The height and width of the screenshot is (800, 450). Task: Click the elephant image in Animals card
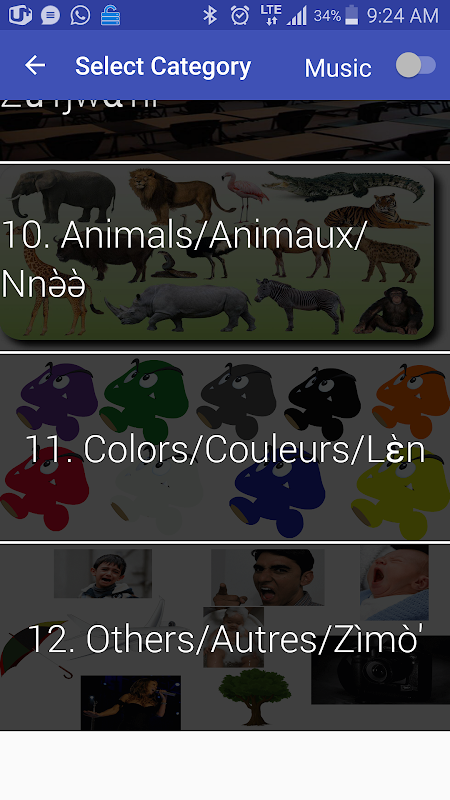pos(62,194)
